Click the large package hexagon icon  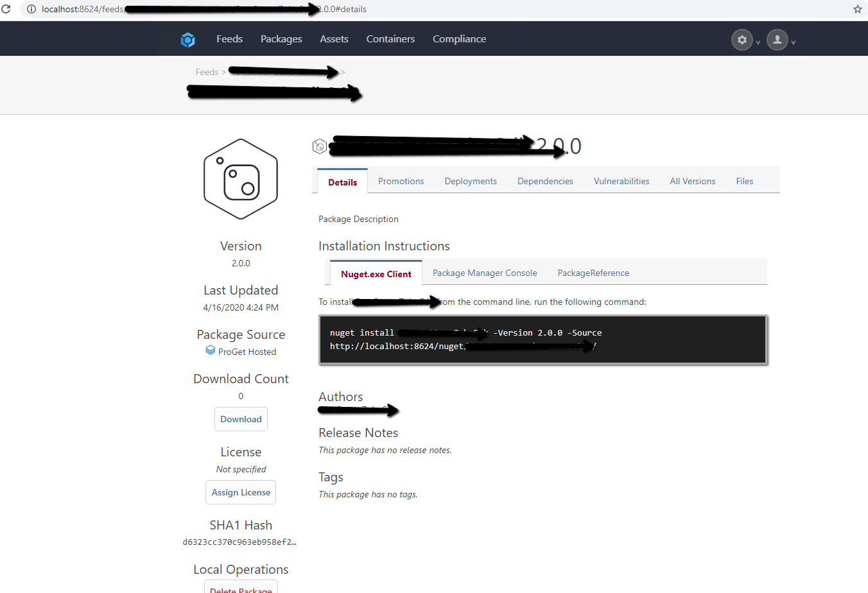[241, 179]
